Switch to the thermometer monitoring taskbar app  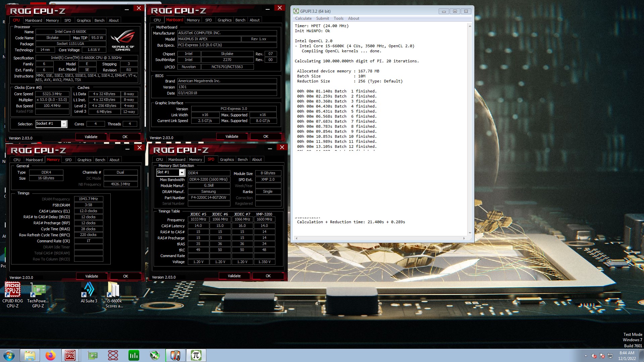[x=175, y=355]
